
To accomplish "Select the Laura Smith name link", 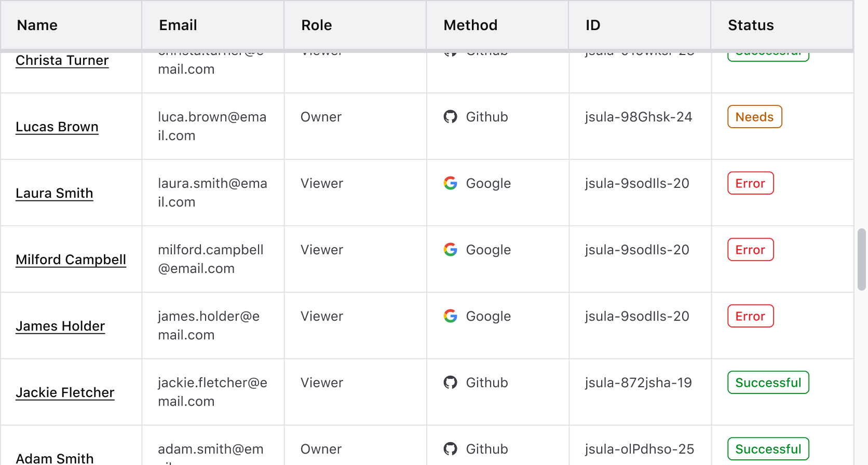I will pyautogui.click(x=54, y=194).
